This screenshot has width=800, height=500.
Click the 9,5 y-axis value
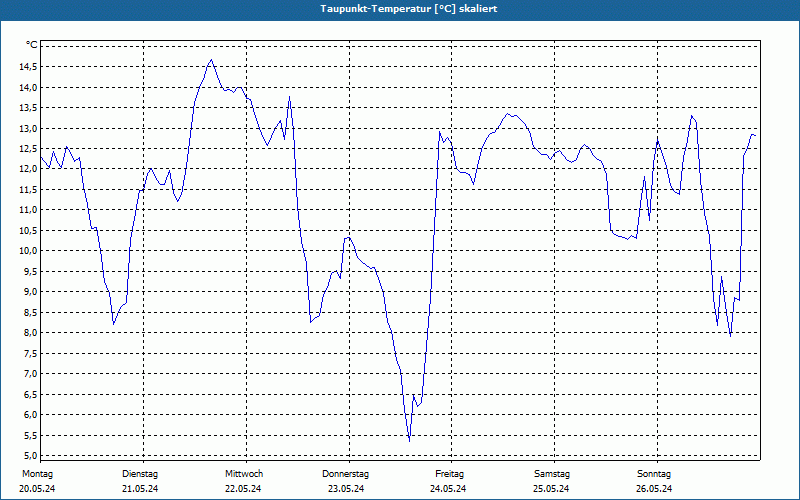(x=31, y=271)
